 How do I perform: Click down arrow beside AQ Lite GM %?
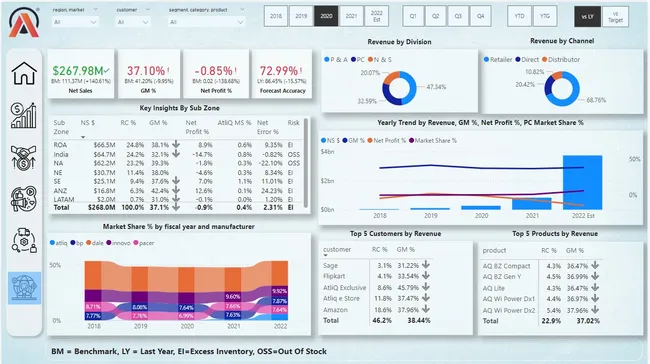pos(595,287)
